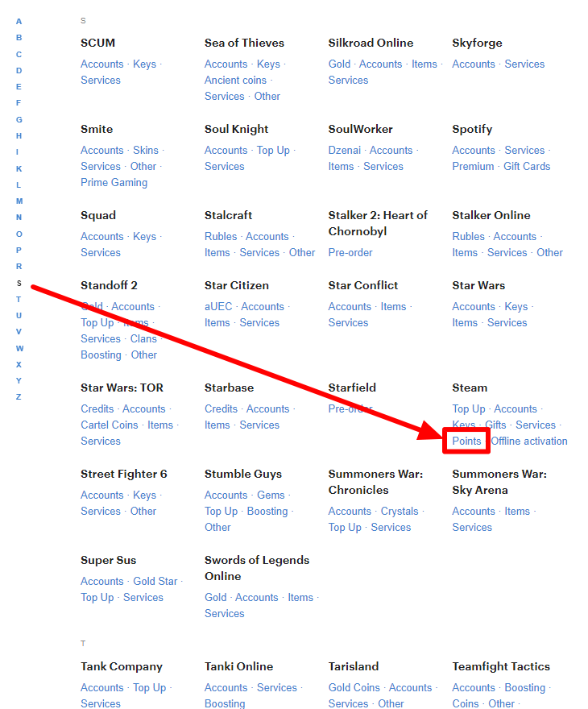This screenshot has height=709, width=588.
Task: Click the Steam game heading
Action: tap(470, 388)
